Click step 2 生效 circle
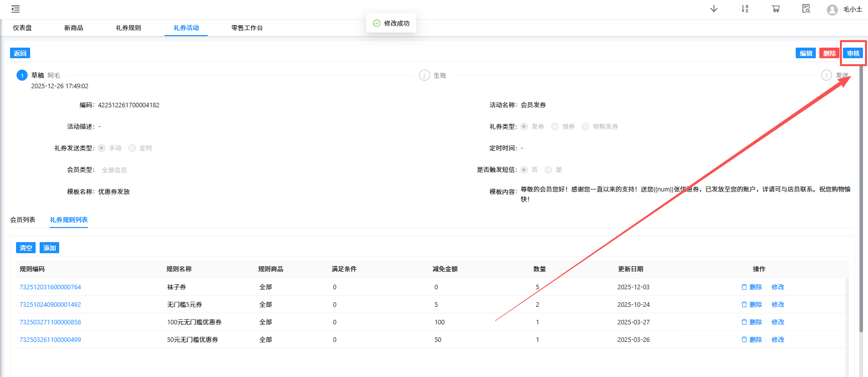 (x=424, y=75)
